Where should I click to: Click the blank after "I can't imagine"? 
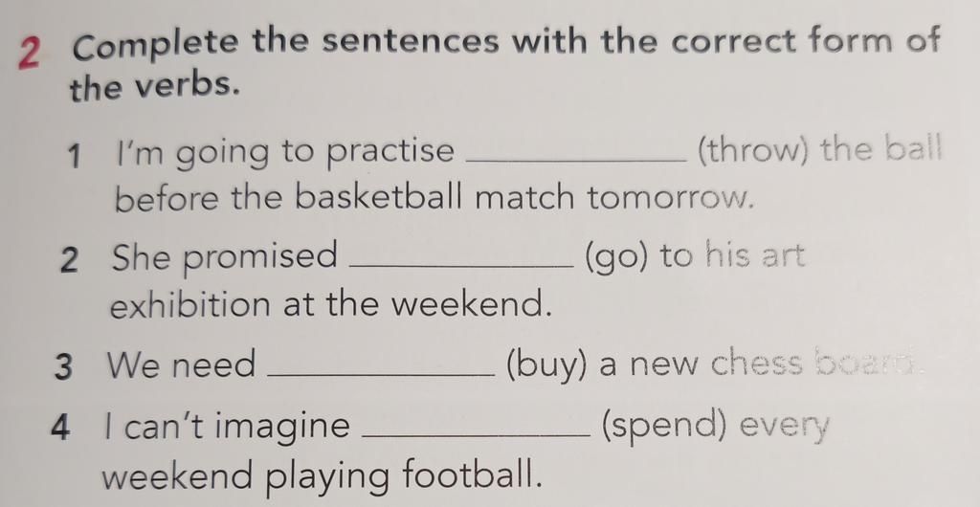tap(476, 435)
